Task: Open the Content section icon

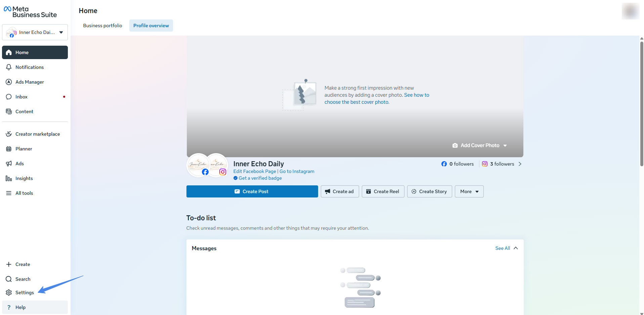Action: [x=9, y=111]
